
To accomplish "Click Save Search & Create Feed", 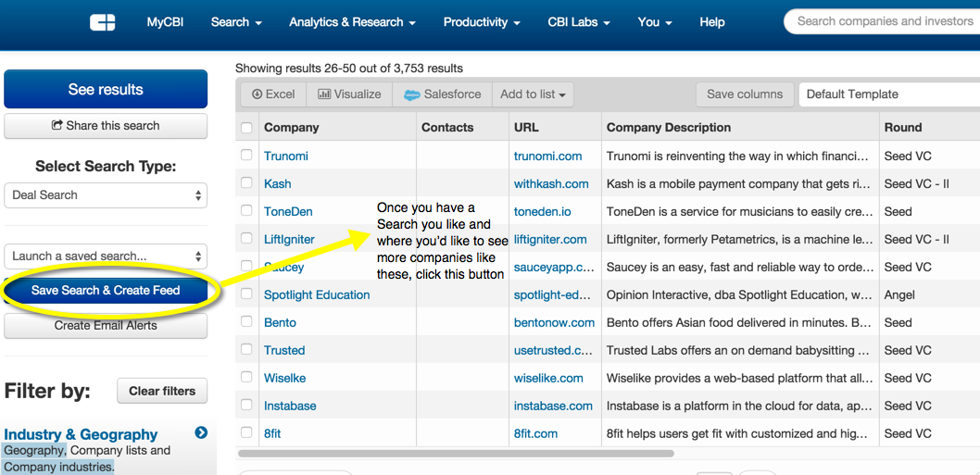I will tap(106, 290).
